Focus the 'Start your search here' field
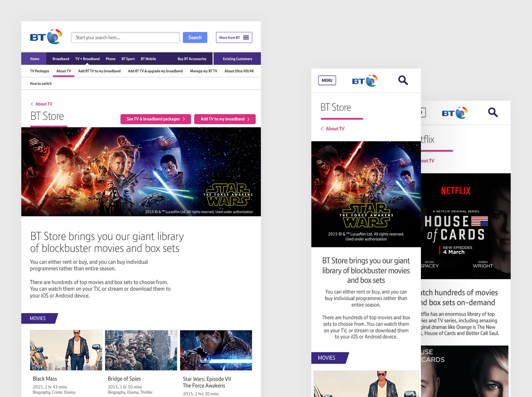The width and height of the screenshot is (532, 397). (125, 37)
